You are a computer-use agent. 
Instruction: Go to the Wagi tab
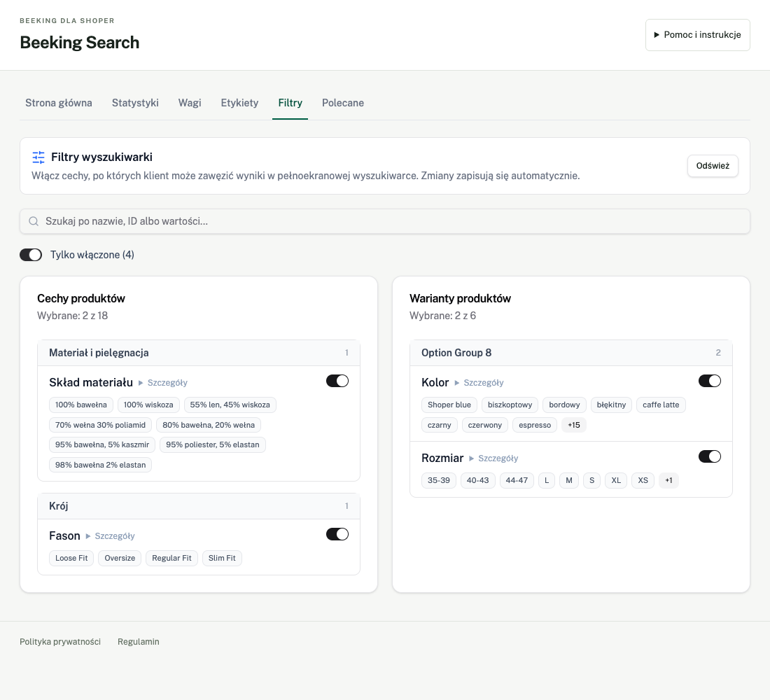click(190, 103)
